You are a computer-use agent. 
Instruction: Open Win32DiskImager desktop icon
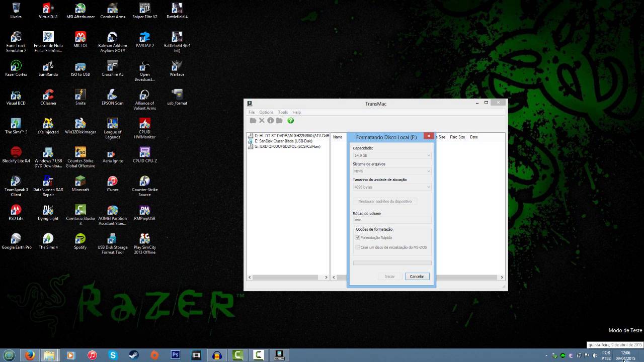(x=80, y=126)
